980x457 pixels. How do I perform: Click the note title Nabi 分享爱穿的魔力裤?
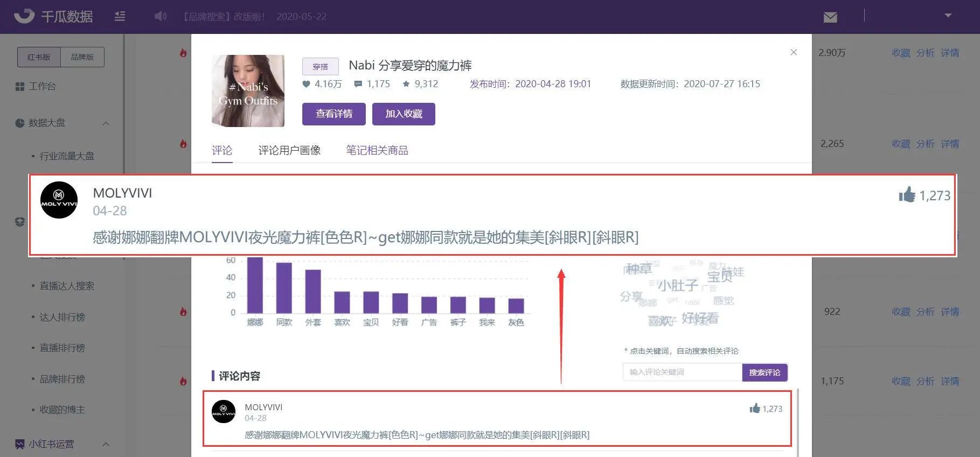coord(410,66)
